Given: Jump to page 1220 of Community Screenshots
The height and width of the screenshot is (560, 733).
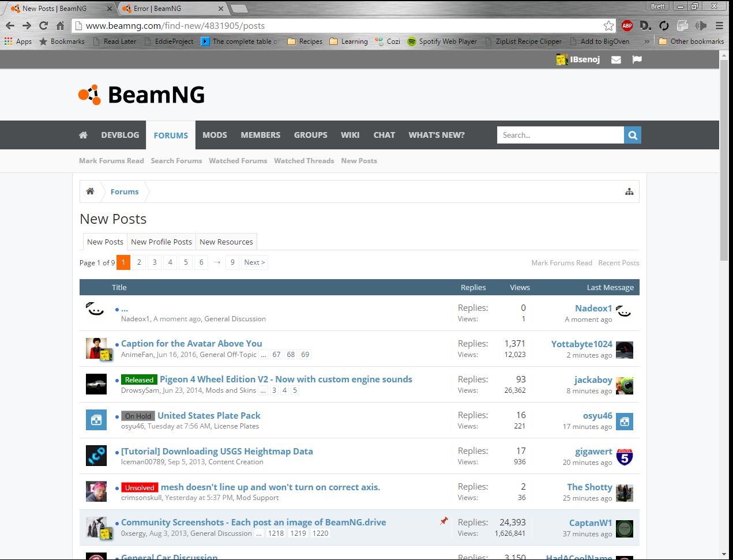Looking at the screenshot, I should pyautogui.click(x=320, y=533).
